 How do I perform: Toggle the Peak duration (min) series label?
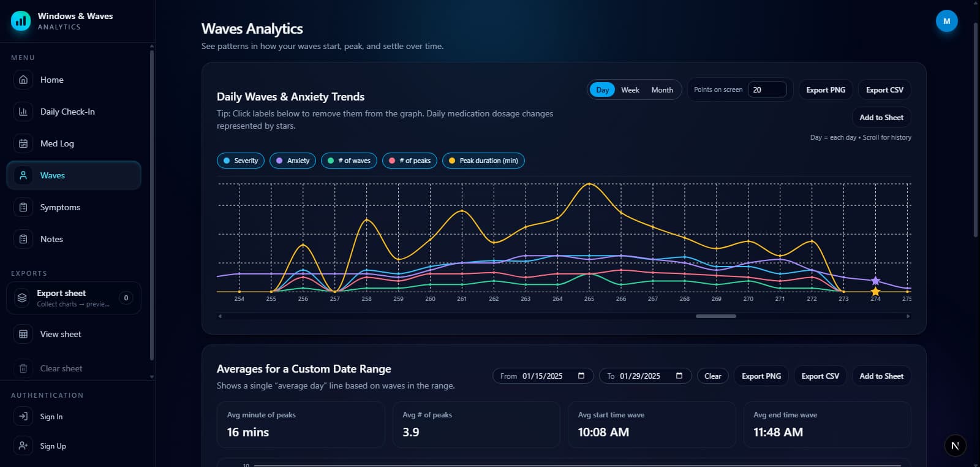pyautogui.click(x=483, y=161)
